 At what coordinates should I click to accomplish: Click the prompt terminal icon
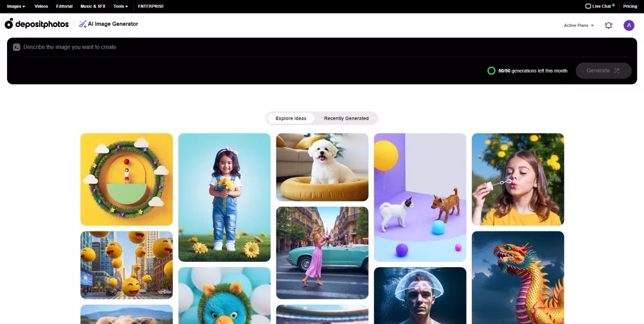point(16,47)
